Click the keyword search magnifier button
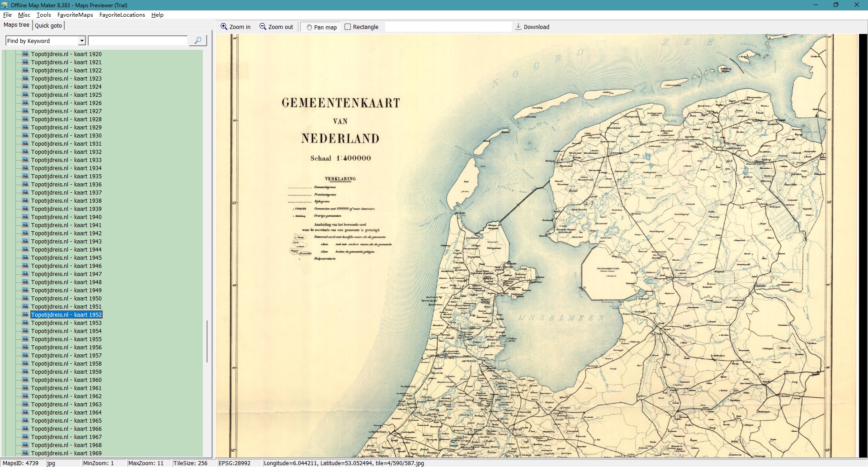Viewport: 868px width, 467px height. (x=198, y=41)
